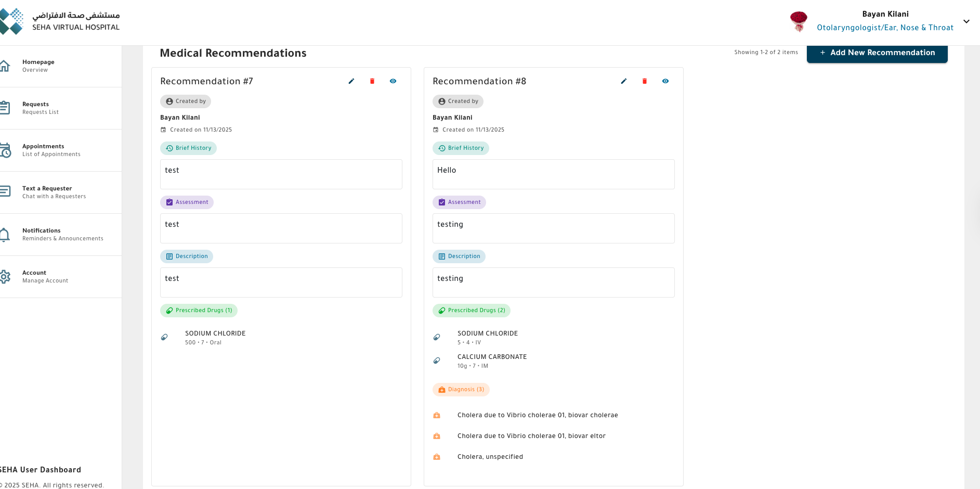Click the Assessment checkbox badge on Recommendation #7
The image size is (980, 489).
(187, 202)
